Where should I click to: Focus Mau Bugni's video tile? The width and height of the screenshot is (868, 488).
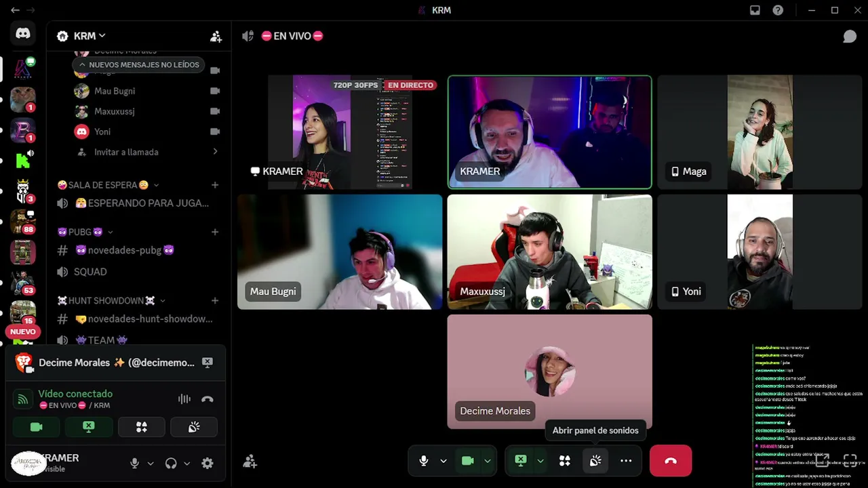(340, 252)
